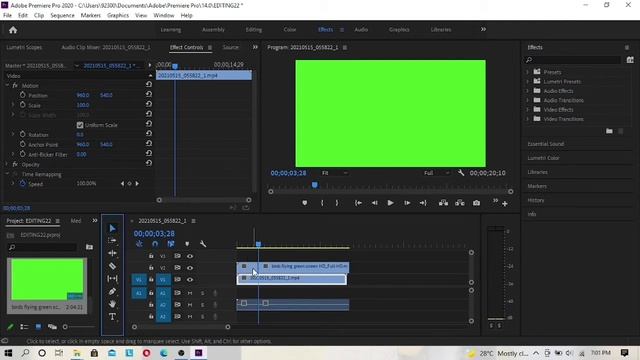Toggle Uniform Scale checkbox

80,125
